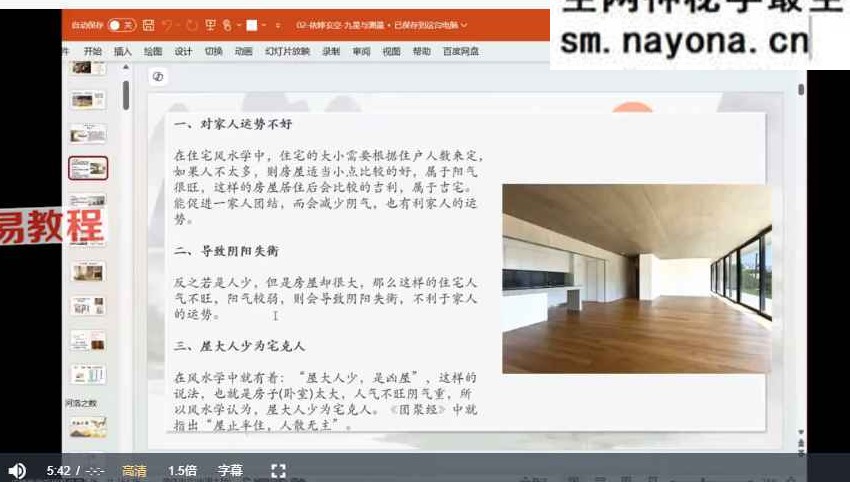Click the white square icon in title bar
This screenshot has height=482, width=850.
252,25
